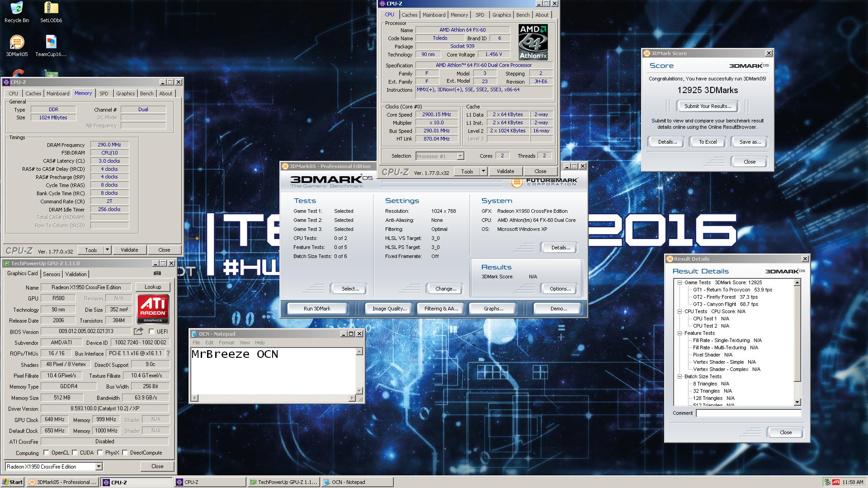The height and width of the screenshot is (488, 868).
Task: Open the GPU selection dropdown in GPU-Z
Action: pyautogui.click(x=99, y=466)
